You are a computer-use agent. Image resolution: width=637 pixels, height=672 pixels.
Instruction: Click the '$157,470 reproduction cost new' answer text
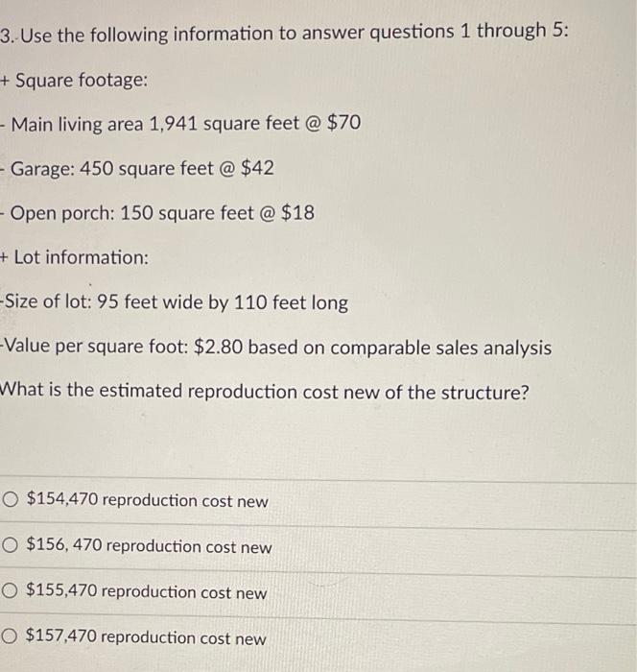146,637
